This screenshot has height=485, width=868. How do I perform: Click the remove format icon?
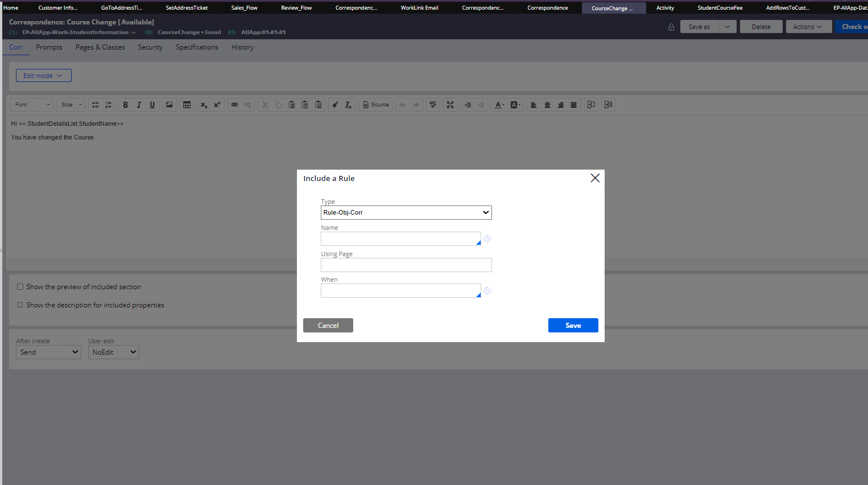tap(348, 105)
